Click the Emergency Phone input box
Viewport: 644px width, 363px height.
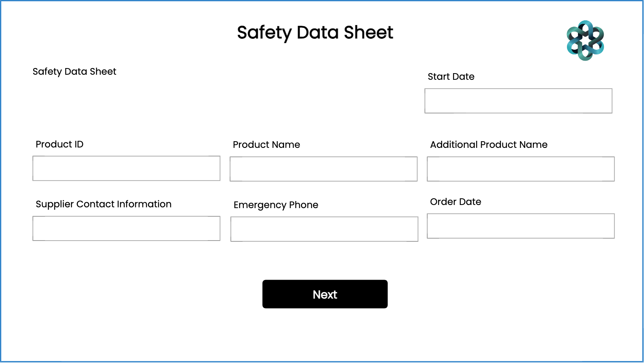(x=324, y=229)
